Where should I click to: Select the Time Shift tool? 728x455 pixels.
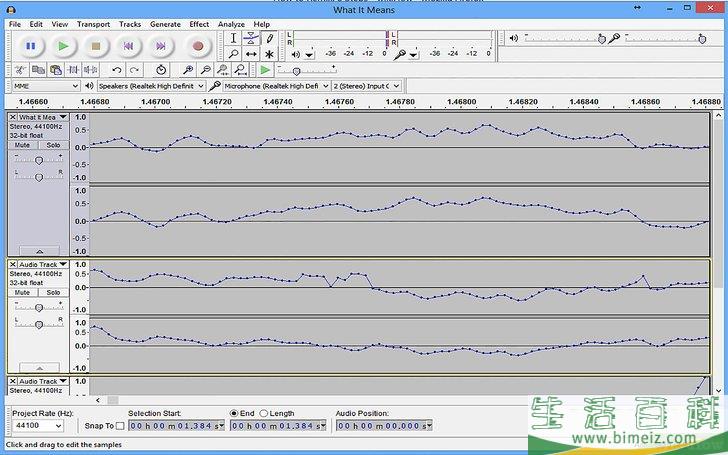tap(251, 54)
